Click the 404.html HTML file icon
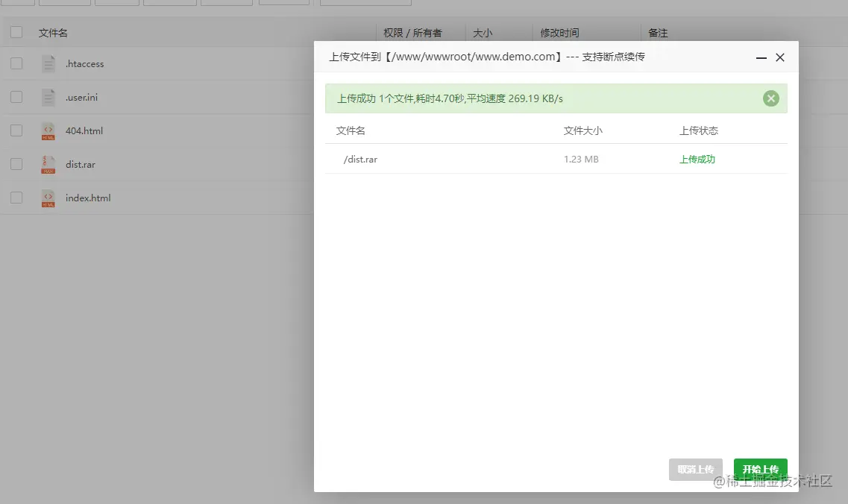 pyautogui.click(x=48, y=131)
